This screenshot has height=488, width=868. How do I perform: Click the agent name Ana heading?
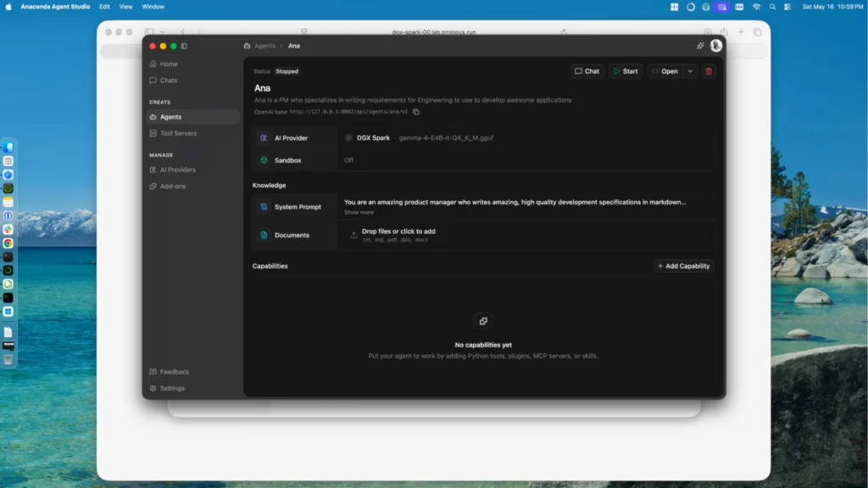263,88
